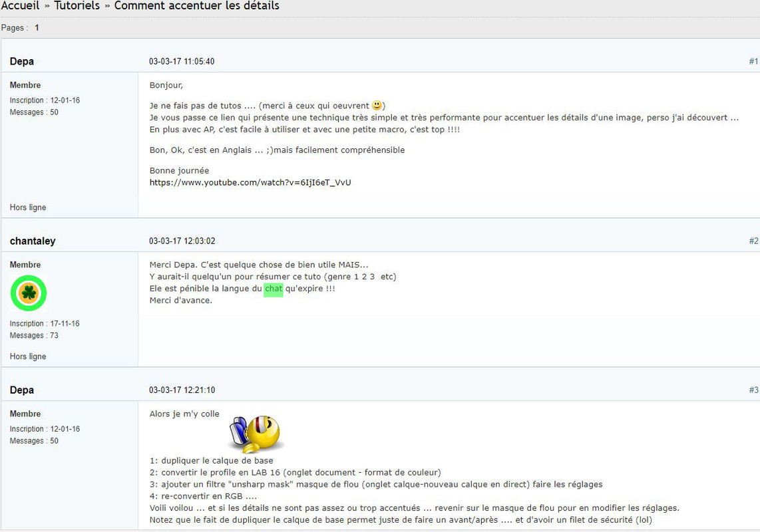Go to Accueil breadcrumb link
The image size is (760, 532).
(20, 6)
